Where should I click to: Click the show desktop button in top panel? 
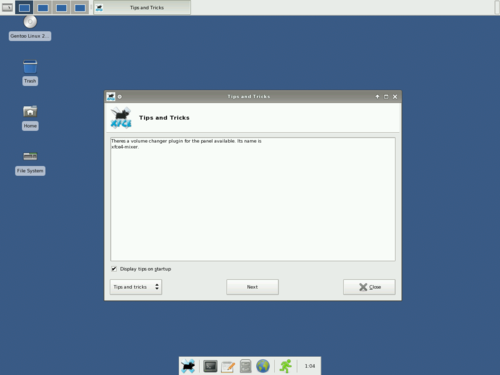coord(7,7)
